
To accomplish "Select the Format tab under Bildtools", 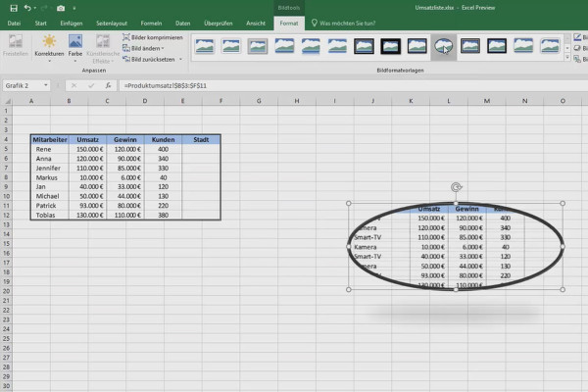I will coord(289,24).
